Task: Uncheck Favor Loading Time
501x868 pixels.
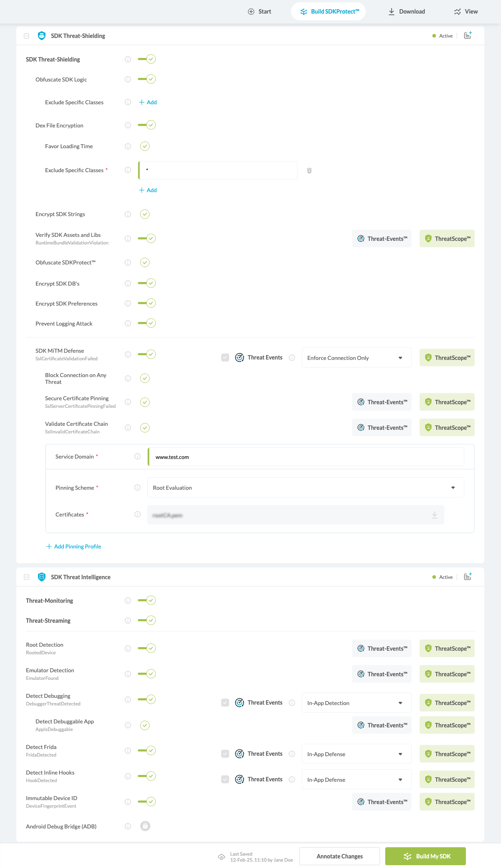Action: 145,146
